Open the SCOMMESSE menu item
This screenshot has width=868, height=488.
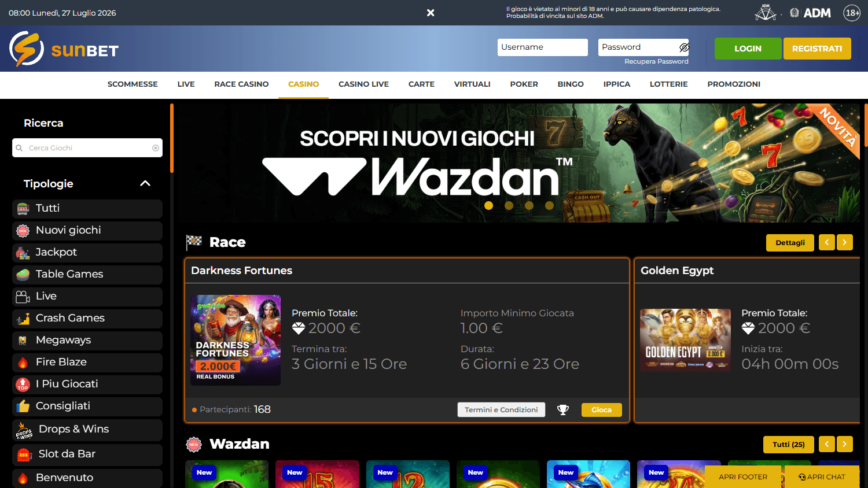pyautogui.click(x=133, y=84)
